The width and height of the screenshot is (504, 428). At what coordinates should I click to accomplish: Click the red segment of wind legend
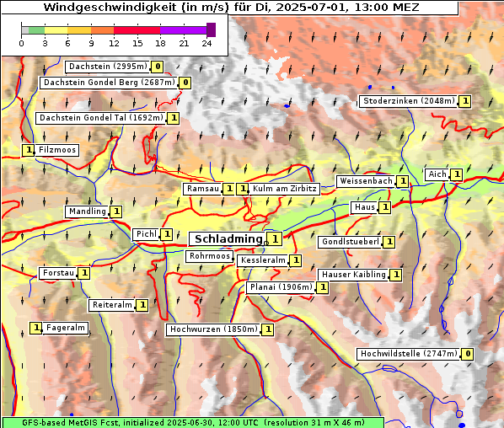click(137, 30)
